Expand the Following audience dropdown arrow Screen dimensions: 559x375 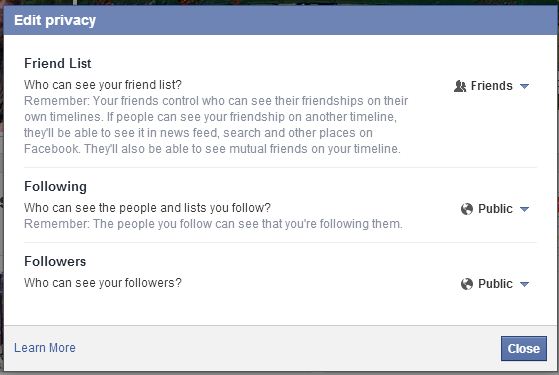point(524,209)
